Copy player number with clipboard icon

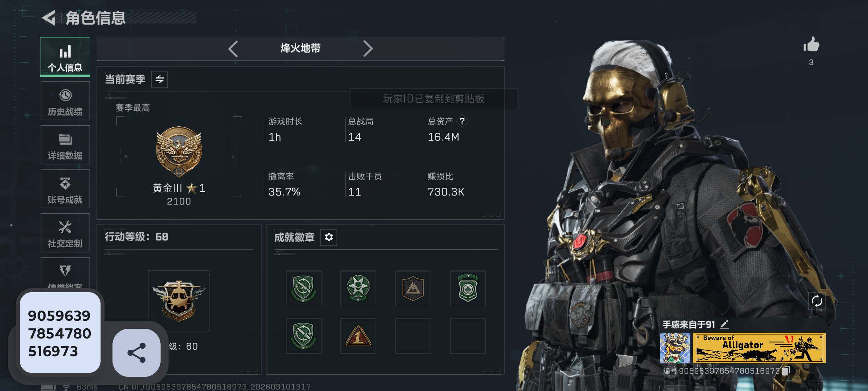786,371
